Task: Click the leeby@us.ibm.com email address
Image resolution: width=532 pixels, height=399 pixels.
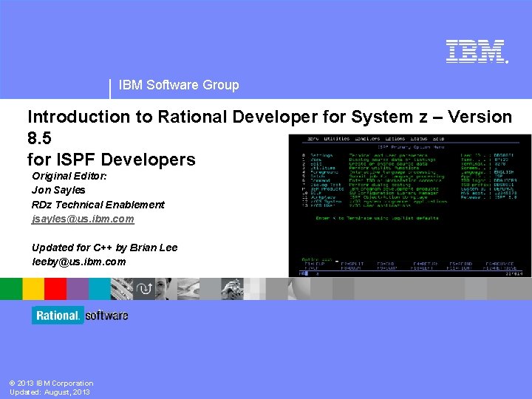Action: coord(79,262)
